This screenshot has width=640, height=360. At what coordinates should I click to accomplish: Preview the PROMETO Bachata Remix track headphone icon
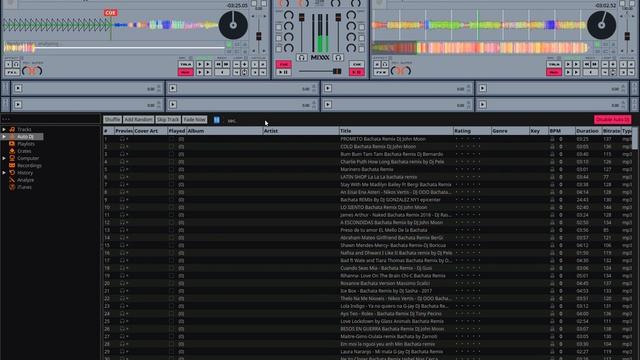pyautogui.click(x=122, y=139)
